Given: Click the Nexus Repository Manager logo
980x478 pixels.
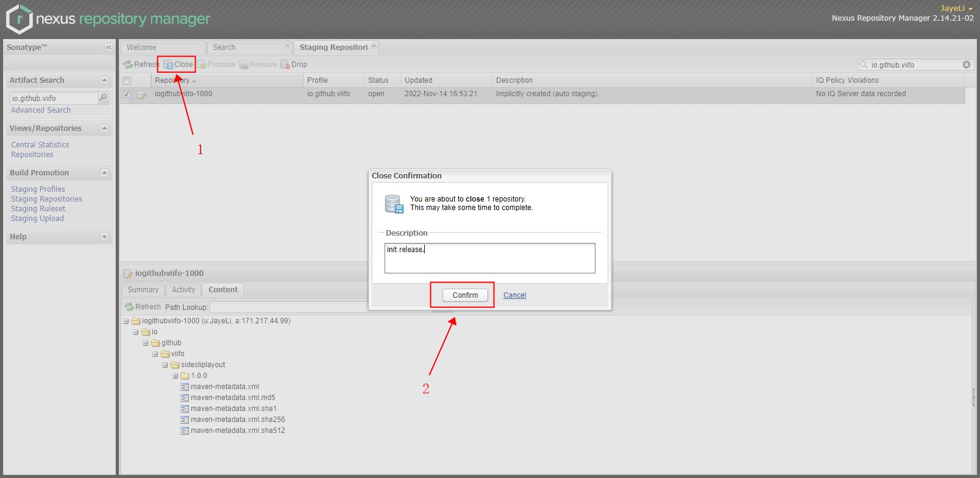Looking at the screenshot, I should 108,19.
